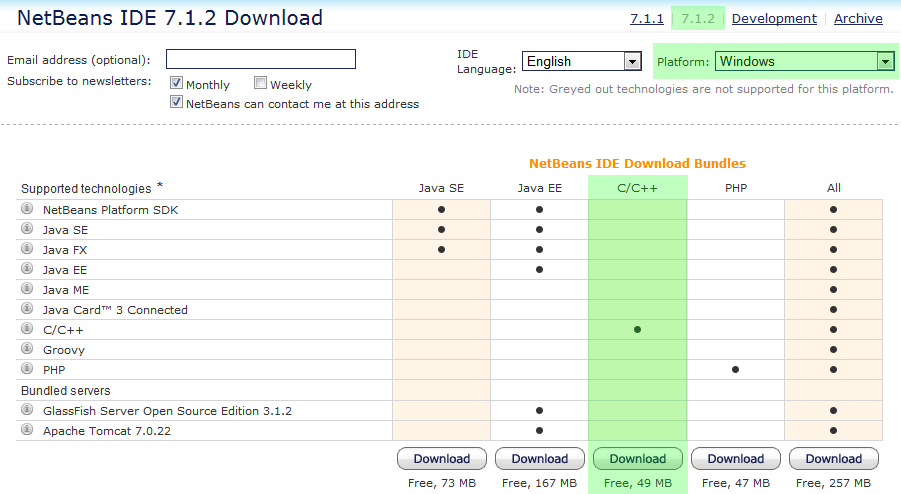901x494 pixels.
Task: Select the C/C++ column header
Action: point(637,188)
